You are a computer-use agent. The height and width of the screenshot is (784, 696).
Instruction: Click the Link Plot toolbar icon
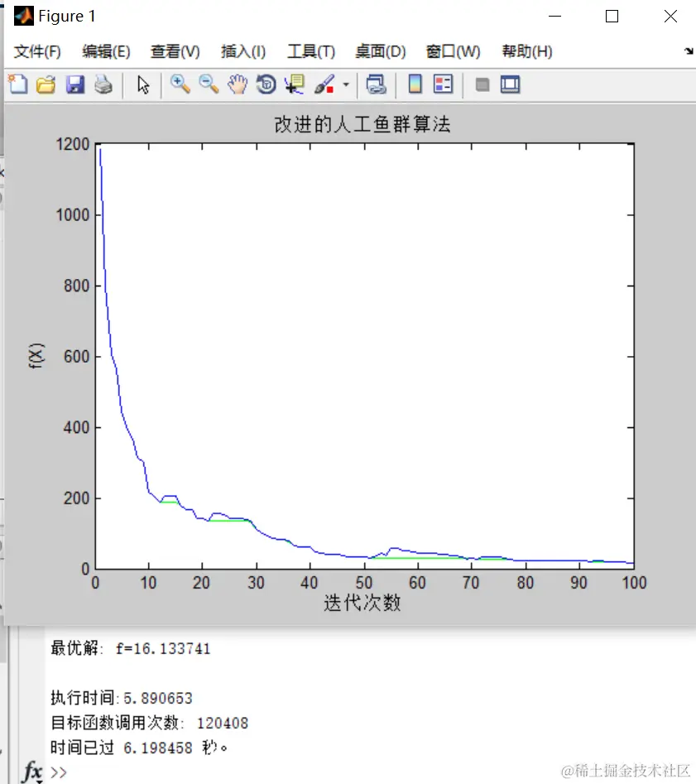376,84
